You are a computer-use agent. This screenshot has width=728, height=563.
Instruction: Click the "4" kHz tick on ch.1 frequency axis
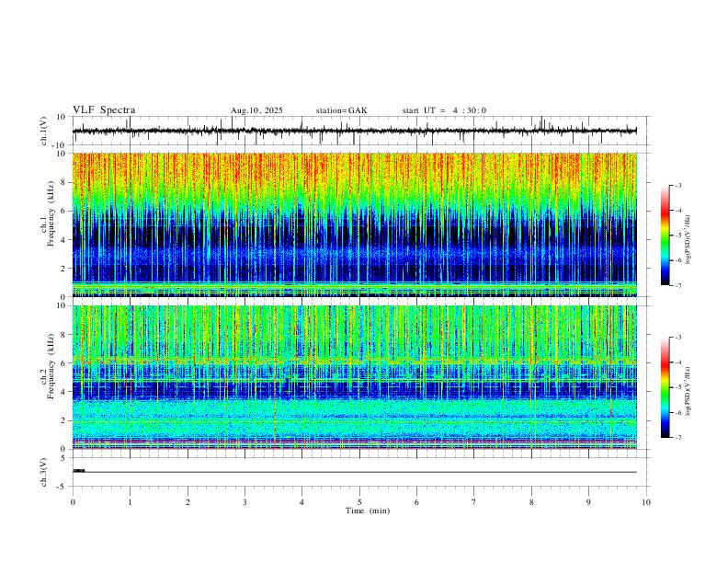[x=63, y=240]
